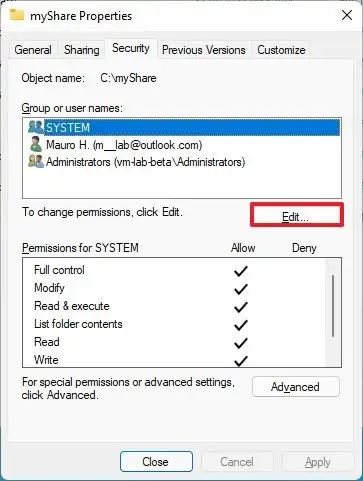The image size is (363, 481).
Task: Open the Previous Versions tab
Action: [204, 50]
